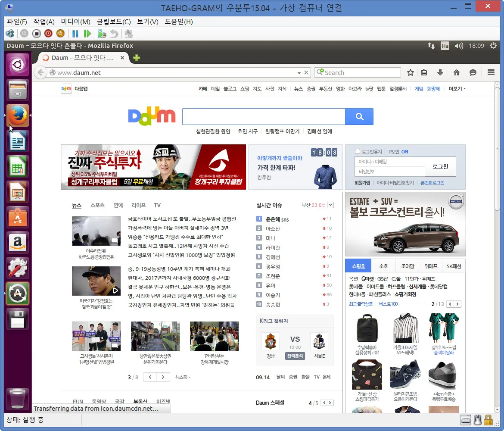Click the Hyper-V Ctrl+Alt+Del toolbar icon
Image resolution: width=504 pixels, height=431 pixels.
(x=10, y=34)
